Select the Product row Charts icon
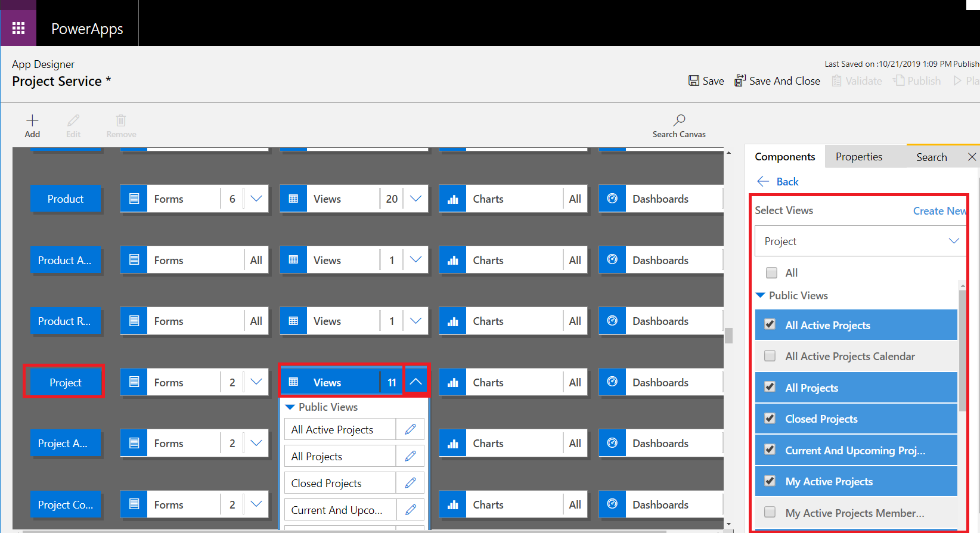980x533 pixels. 453,199
